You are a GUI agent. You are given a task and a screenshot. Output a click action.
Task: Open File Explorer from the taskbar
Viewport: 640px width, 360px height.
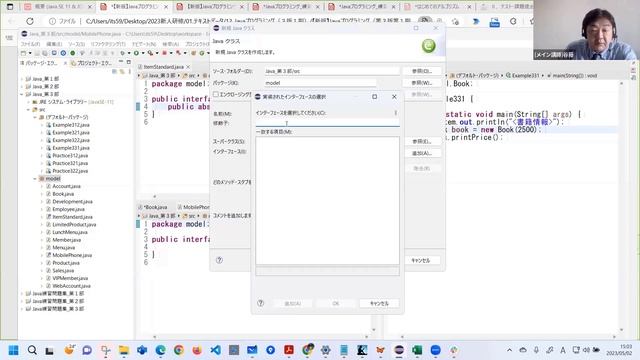124,350
